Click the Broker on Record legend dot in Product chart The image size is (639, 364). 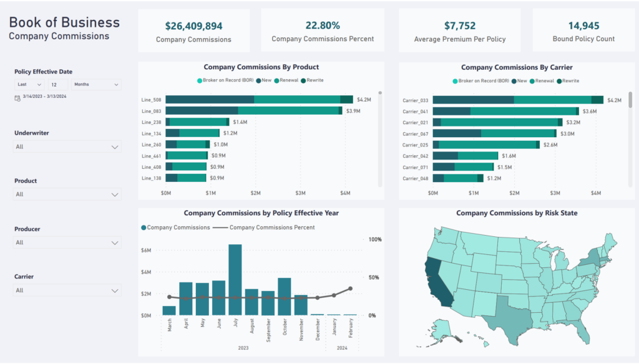(x=200, y=80)
